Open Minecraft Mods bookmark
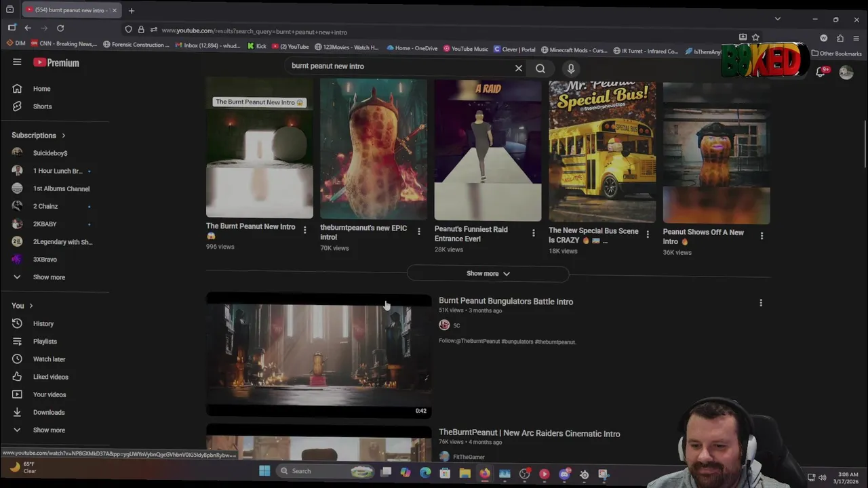This screenshot has height=488, width=868. tap(573, 50)
